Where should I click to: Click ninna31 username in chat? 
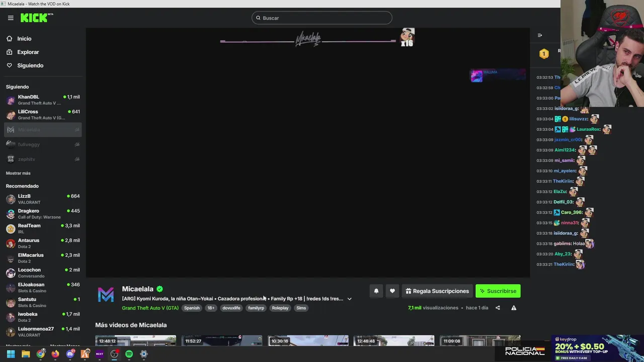(570, 223)
